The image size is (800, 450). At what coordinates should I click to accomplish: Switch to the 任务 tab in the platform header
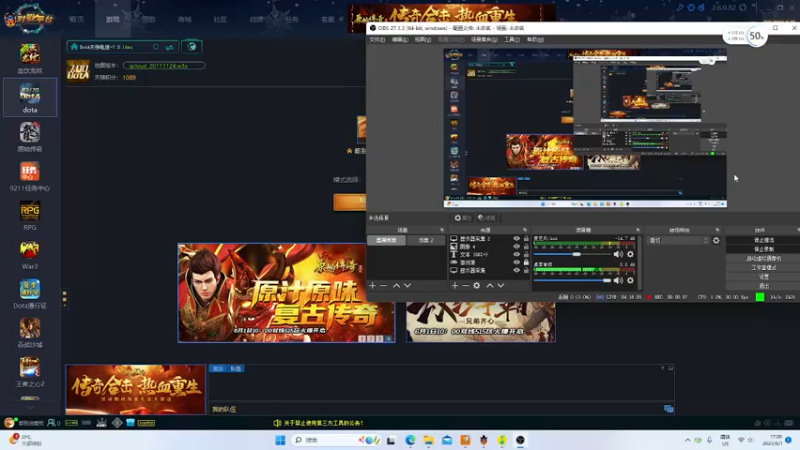292,19
